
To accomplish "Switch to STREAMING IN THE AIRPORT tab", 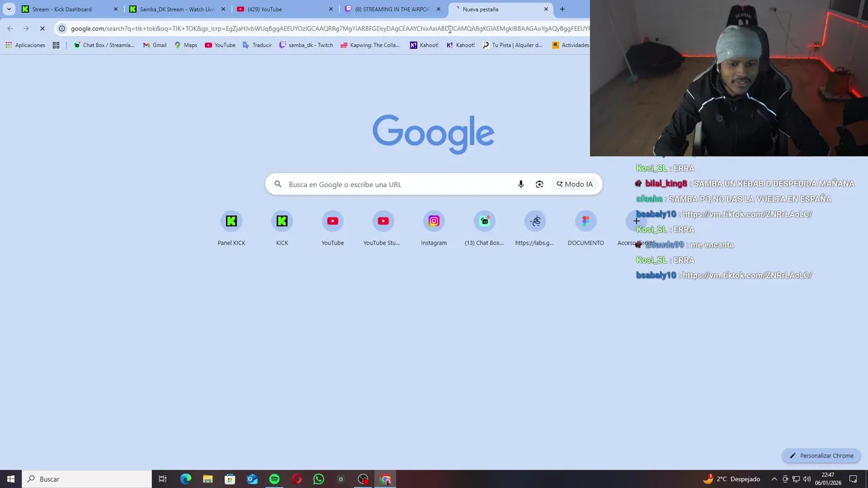I will click(x=392, y=9).
